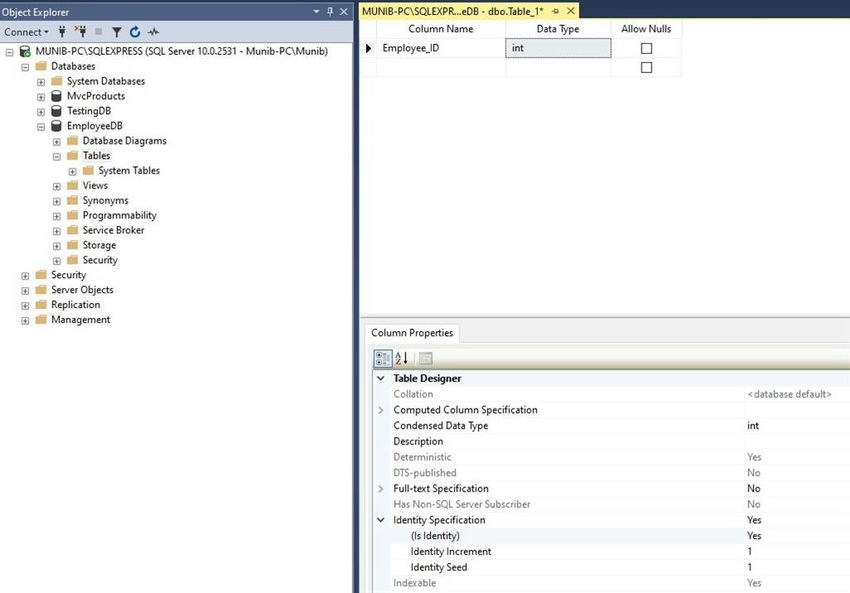Expand Computed Column Specification property
The width and height of the screenshot is (850, 593).
point(381,410)
